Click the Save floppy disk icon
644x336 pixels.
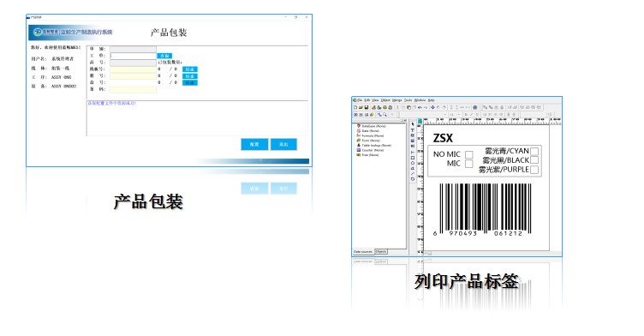pos(367,107)
